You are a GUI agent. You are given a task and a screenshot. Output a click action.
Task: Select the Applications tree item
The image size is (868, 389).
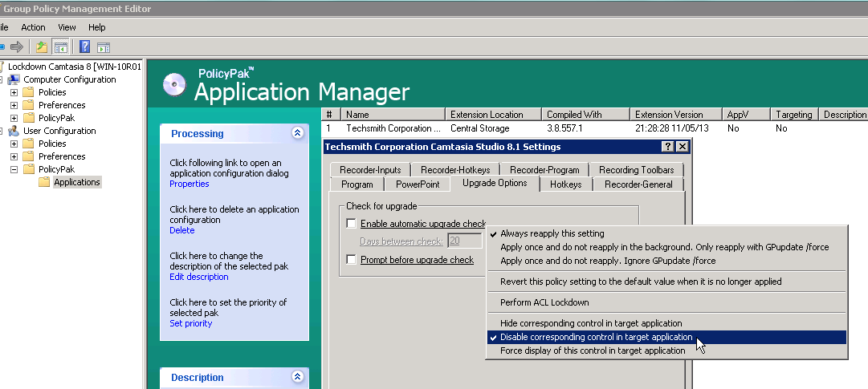77,182
